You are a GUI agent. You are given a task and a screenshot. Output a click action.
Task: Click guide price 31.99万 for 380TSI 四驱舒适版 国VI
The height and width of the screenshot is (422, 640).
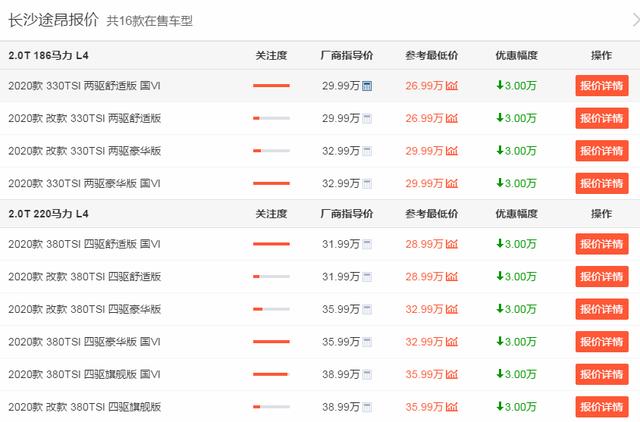(341, 244)
